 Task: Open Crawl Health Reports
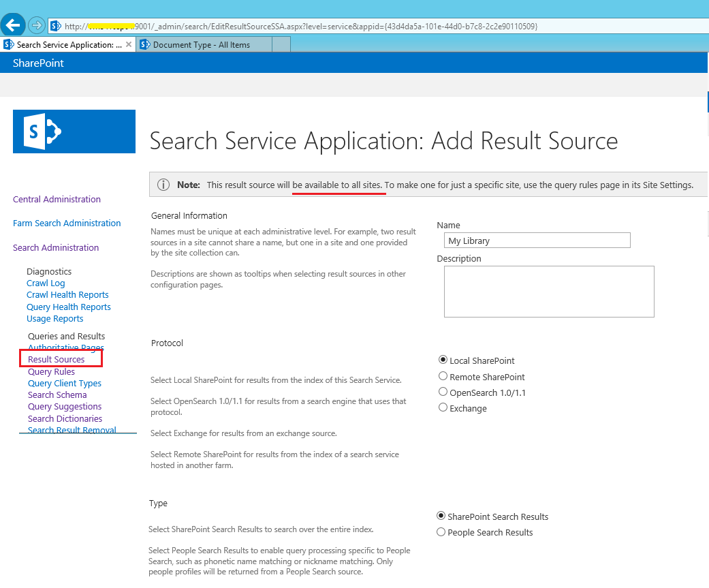coord(68,295)
